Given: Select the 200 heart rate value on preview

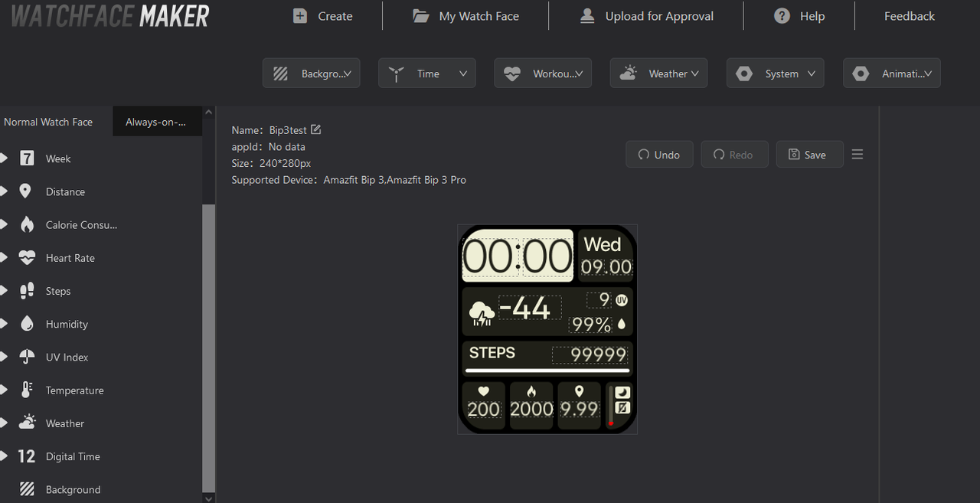Looking at the screenshot, I should [x=484, y=410].
